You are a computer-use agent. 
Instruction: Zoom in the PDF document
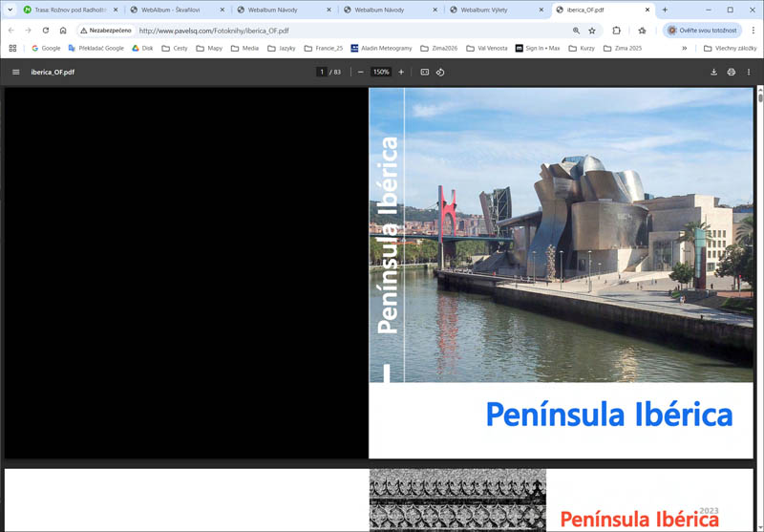click(401, 72)
